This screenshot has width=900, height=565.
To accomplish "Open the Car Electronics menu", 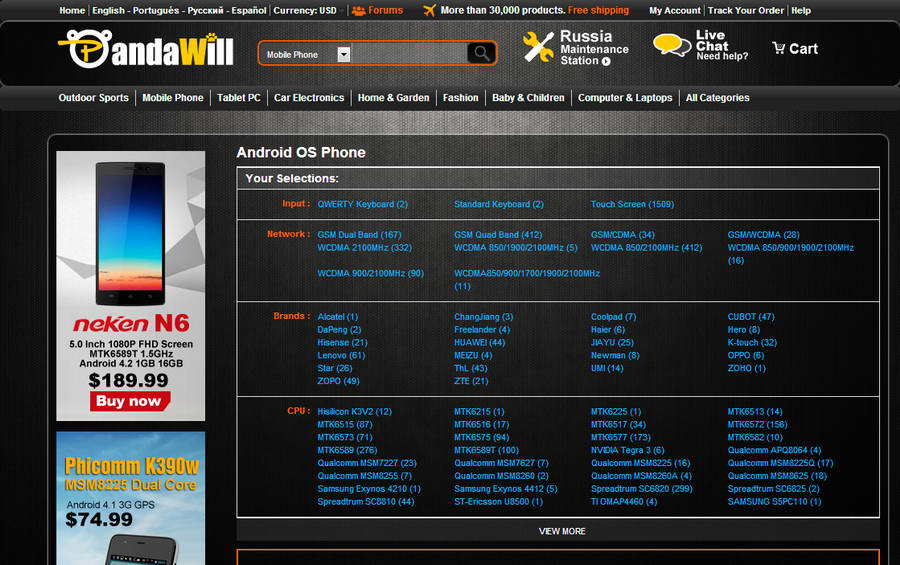I will (x=309, y=98).
